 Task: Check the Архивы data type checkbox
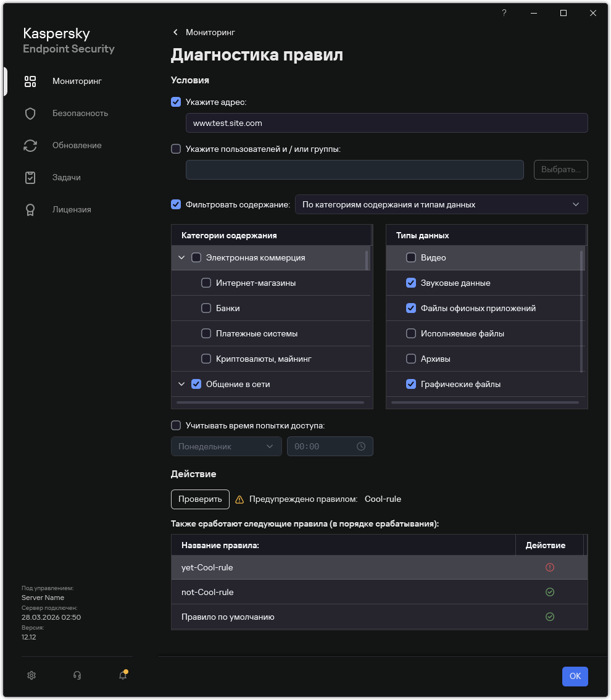click(411, 359)
